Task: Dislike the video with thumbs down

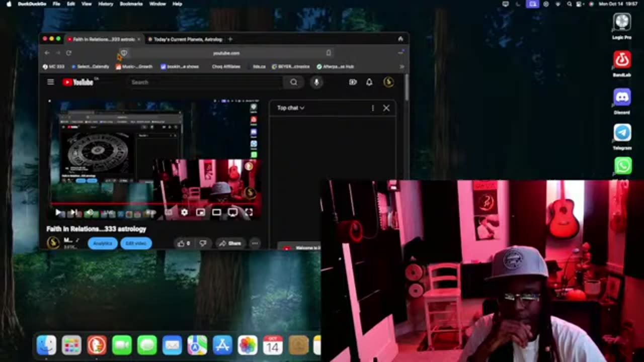Action: (203, 243)
